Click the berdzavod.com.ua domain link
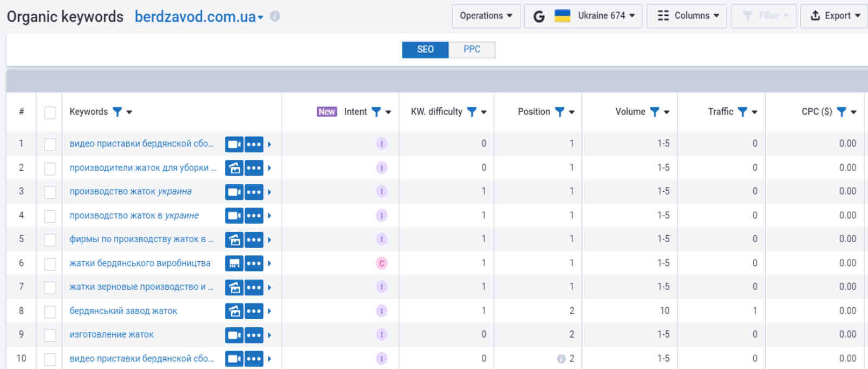This screenshot has height=369, width=868. click(195, 17)
